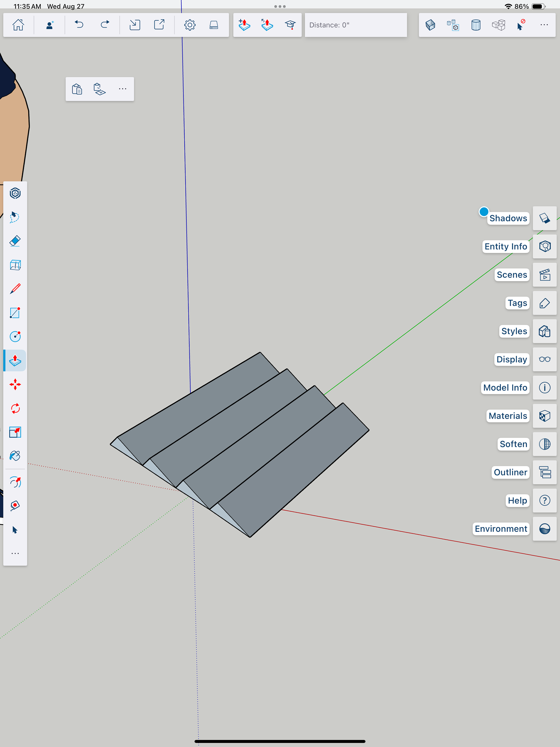Go to the Home screen
The width and height of the screenshot is (560, 747).
18,25
